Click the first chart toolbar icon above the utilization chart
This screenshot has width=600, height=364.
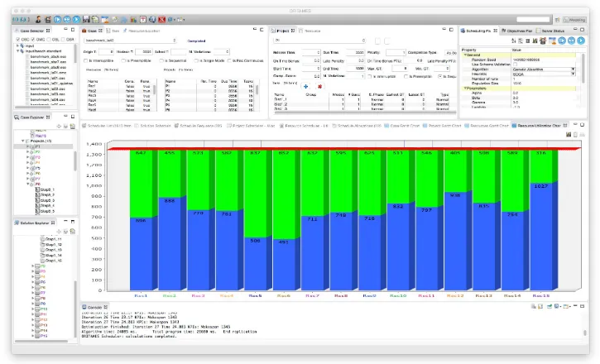coord(569,134)
